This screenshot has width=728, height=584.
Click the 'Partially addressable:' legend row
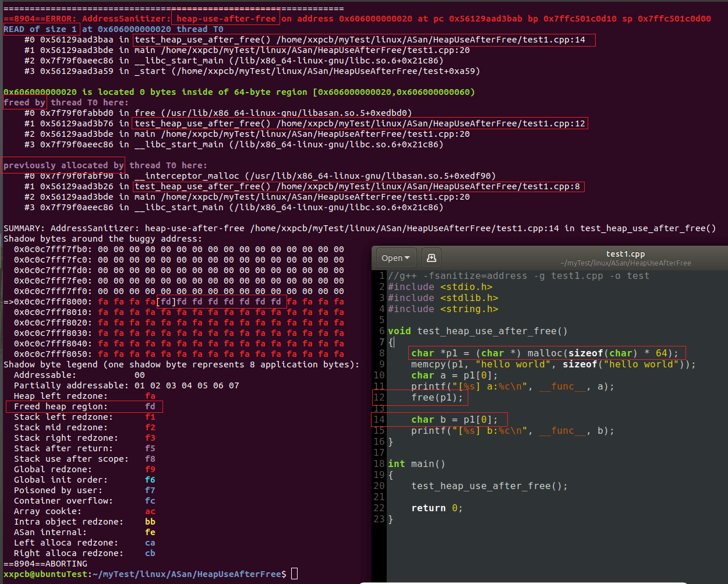(x=126, y=385)
